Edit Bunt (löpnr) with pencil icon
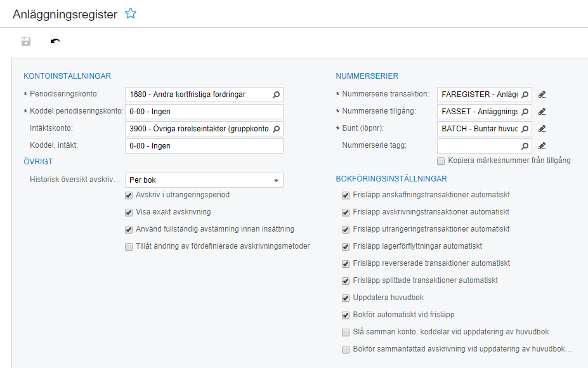This screenshot has height=368, width=588. [x=542, y=129]
